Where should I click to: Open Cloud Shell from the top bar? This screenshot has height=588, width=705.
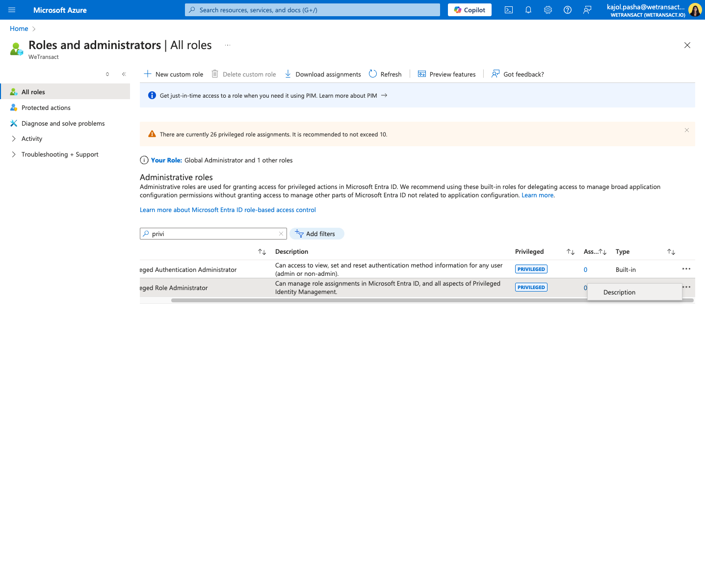pos(509,10)
